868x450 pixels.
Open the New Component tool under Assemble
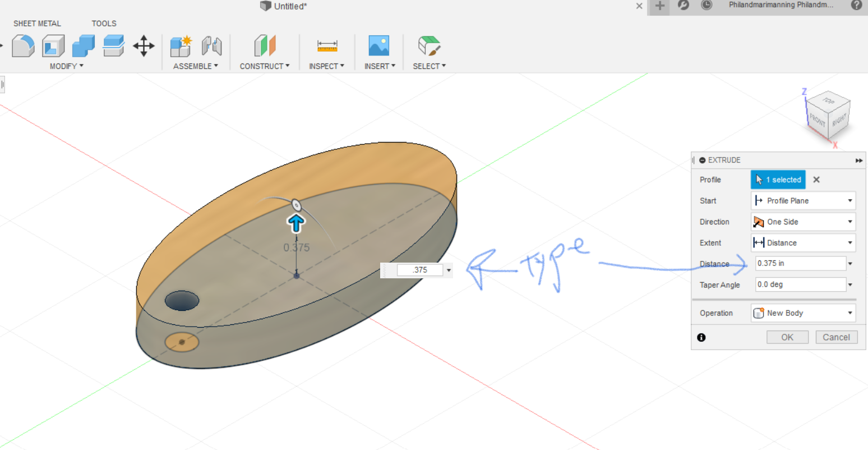click(181, 46)
